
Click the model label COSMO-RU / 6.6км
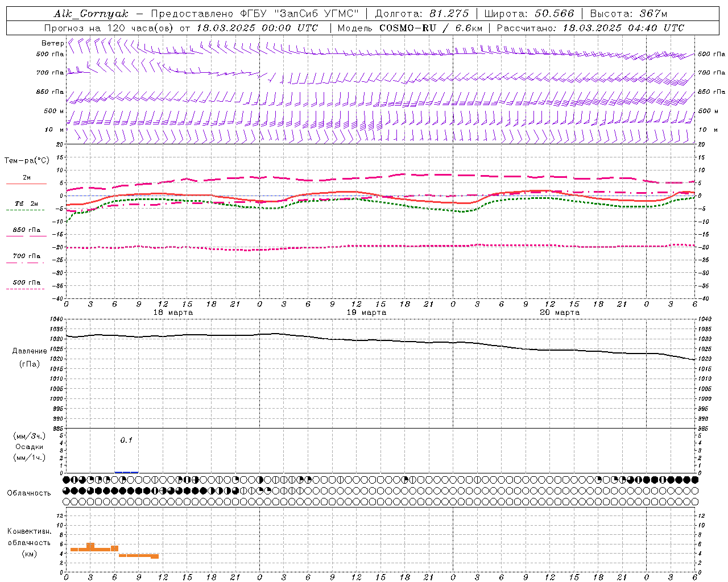pyautogui.click(x=431, y=28)
